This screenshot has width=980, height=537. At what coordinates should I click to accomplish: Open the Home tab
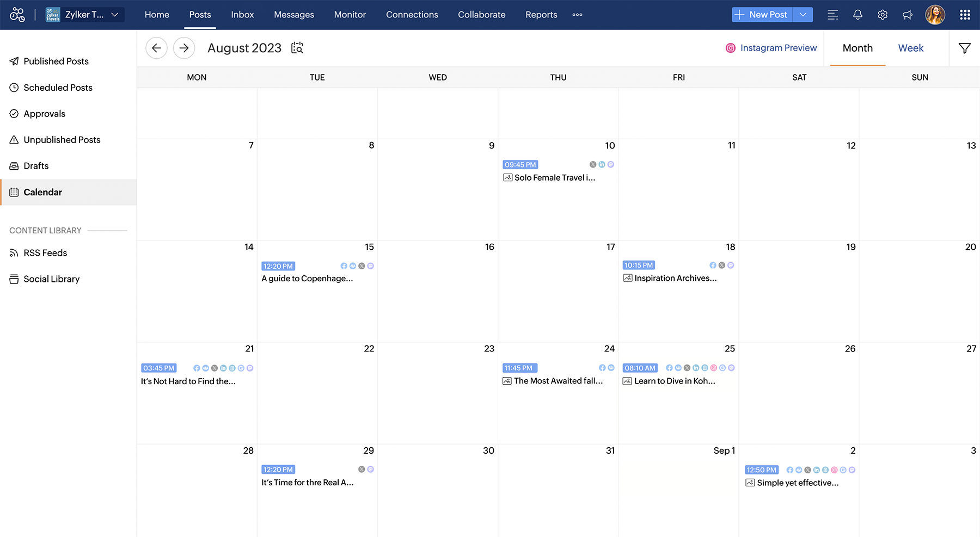[157, 15]
